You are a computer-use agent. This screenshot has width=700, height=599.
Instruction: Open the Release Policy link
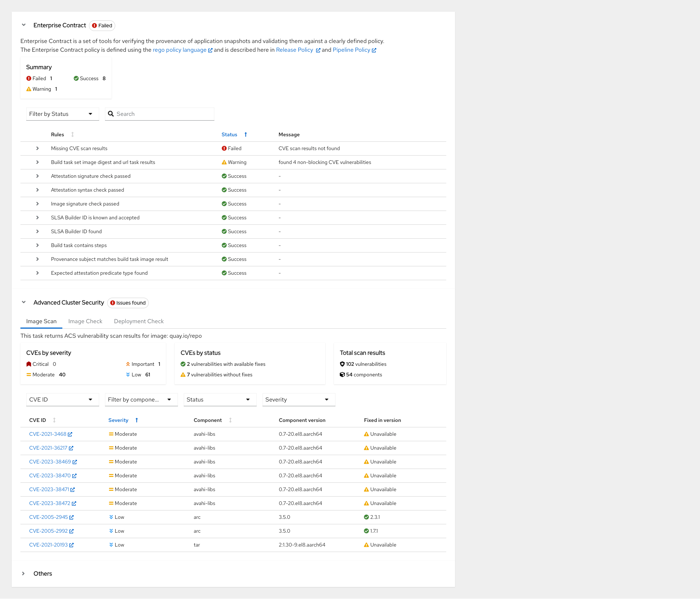[298, 50]
